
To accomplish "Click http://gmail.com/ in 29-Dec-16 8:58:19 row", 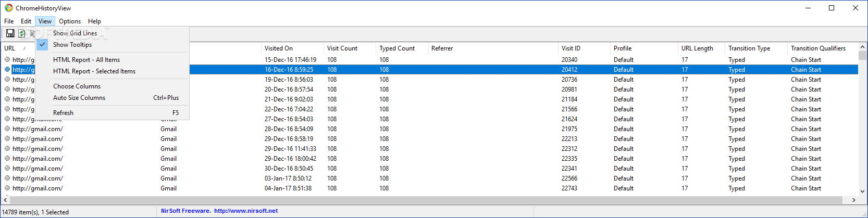I will click(38, 138).
